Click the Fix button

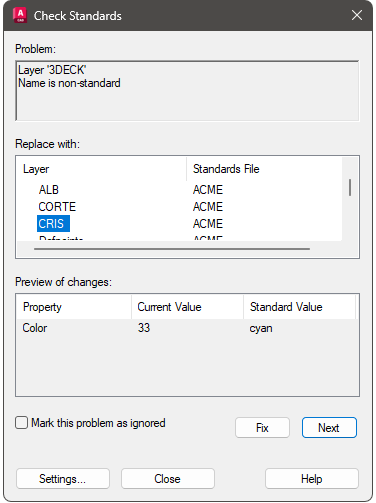click(262, 427)
